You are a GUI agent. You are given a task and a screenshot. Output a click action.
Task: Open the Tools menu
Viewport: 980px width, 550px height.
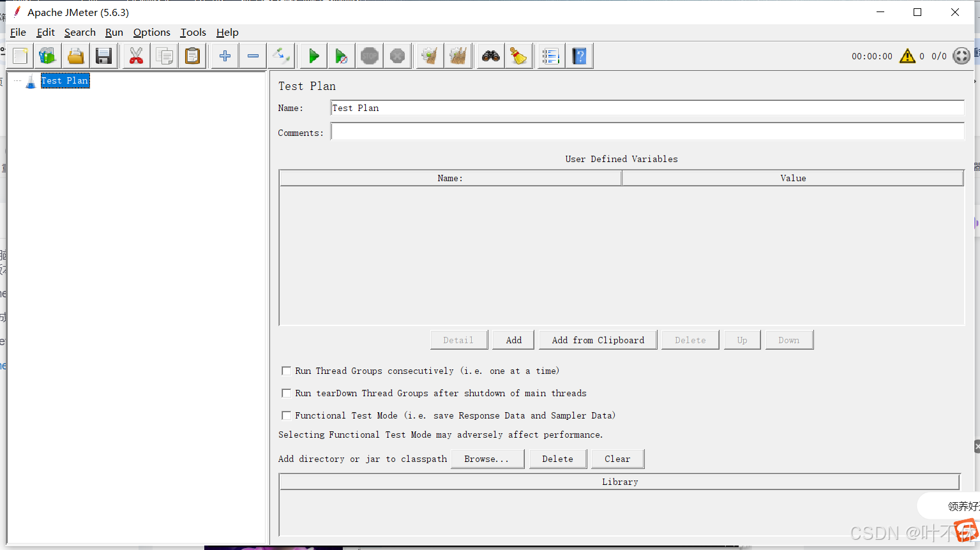tap(193, 33)
